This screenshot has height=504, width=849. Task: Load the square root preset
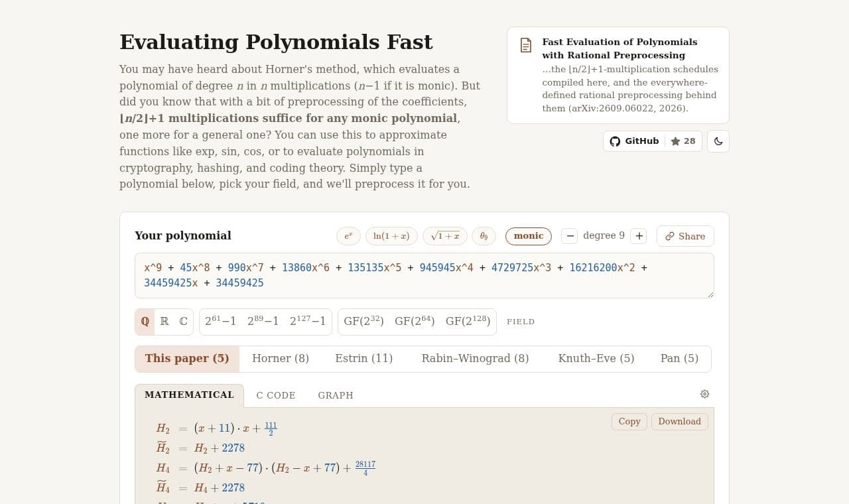(x=445, y=236)
